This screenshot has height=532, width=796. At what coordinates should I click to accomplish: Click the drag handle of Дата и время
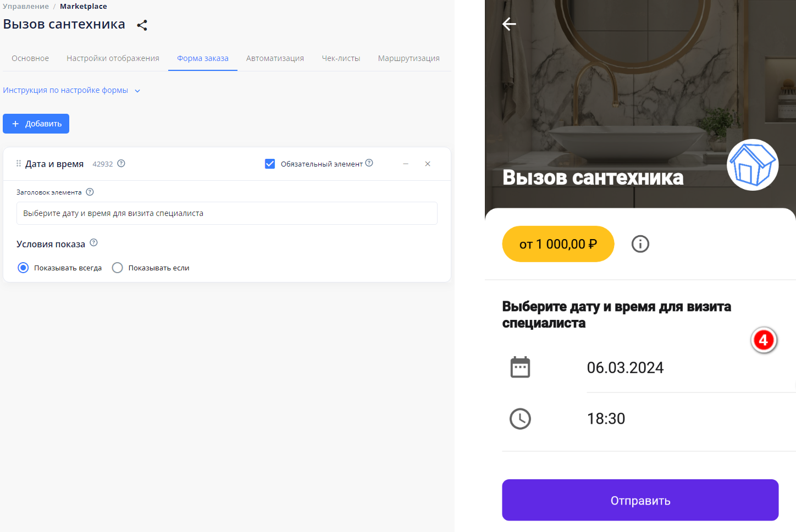pos(19,164)
